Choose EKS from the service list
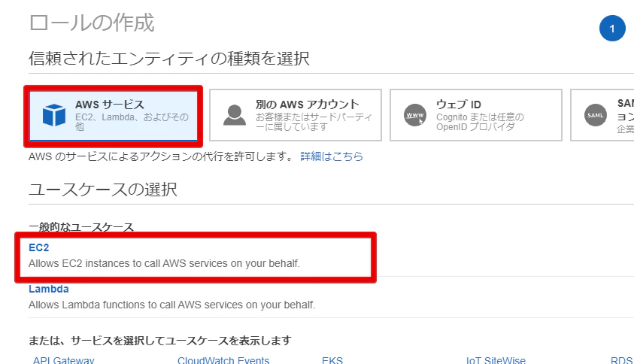The image size is (634, 364). pyautogui.click(x=332, y=360)
